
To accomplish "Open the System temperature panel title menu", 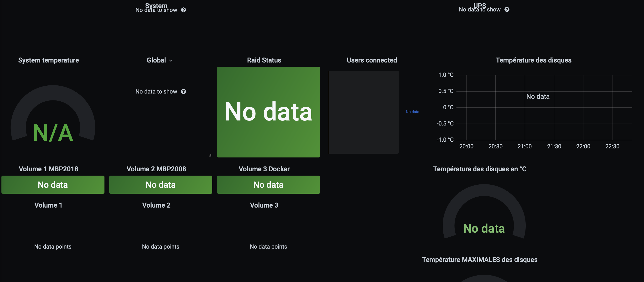I will [x=48, y=60].
